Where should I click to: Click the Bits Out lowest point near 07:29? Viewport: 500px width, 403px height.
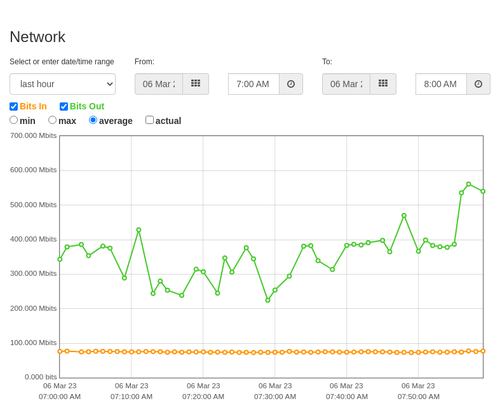[x=268, y=300]
